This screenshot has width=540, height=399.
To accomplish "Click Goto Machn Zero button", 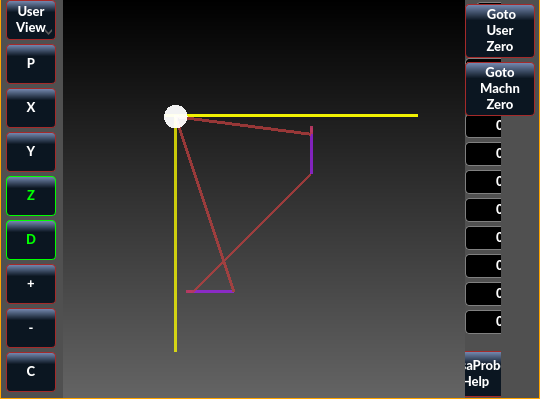I will [x=500, y=89].
